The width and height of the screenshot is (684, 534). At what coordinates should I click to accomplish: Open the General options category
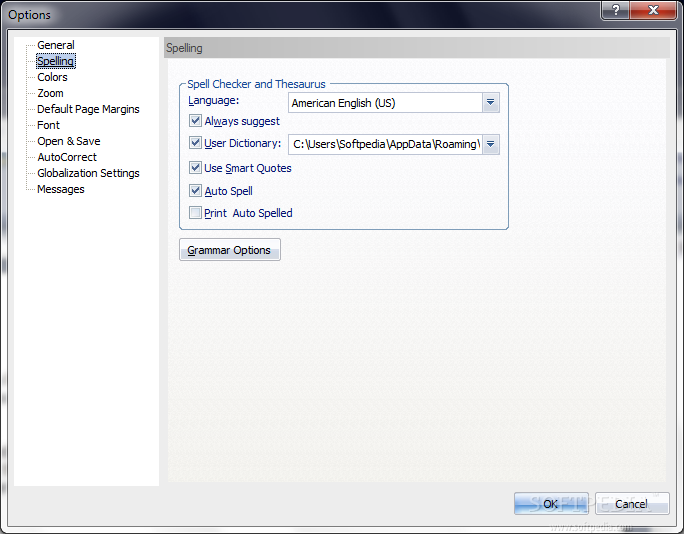(x=56, y=45)
